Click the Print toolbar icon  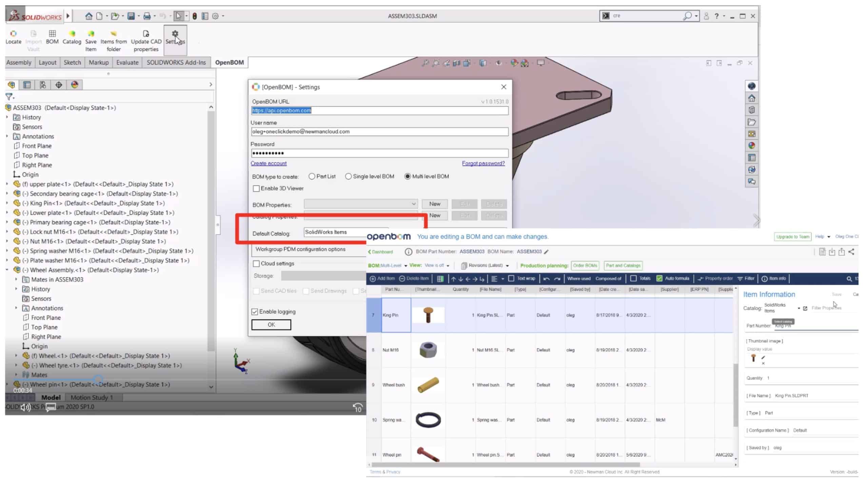click(x=147, y=16)
